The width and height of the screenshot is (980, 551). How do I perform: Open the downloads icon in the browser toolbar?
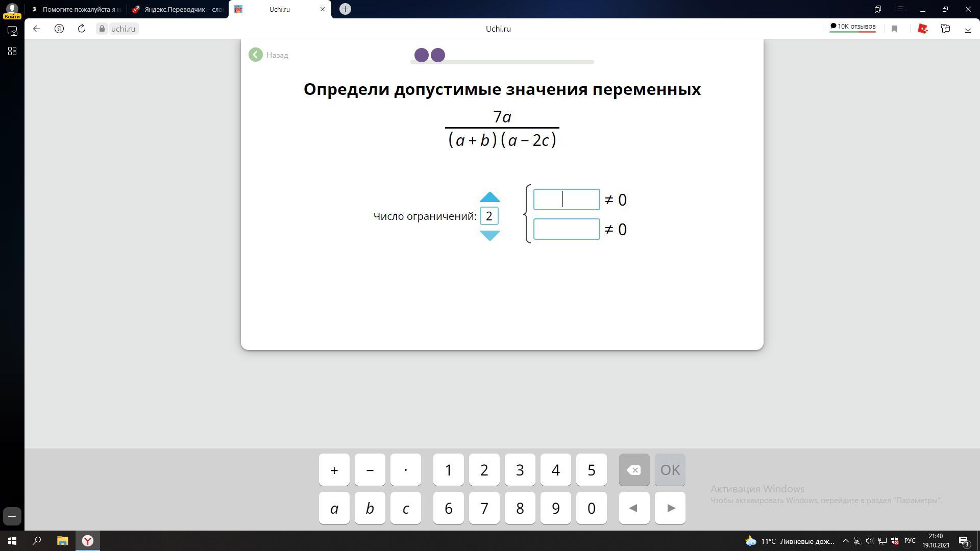(x=967, y=29)
